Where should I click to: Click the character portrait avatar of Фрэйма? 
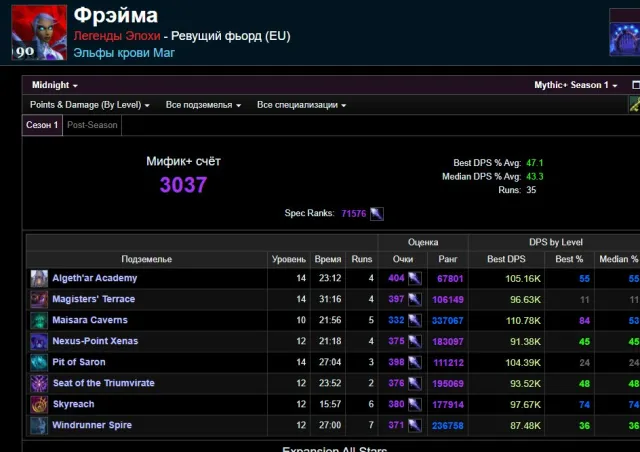tap(39, 33)
